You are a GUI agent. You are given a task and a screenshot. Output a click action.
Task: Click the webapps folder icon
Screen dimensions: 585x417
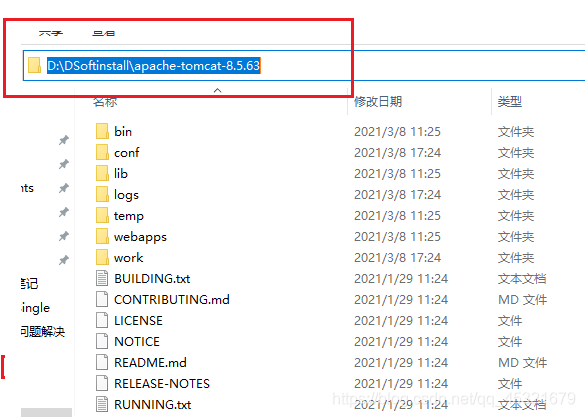pos(102,236)
